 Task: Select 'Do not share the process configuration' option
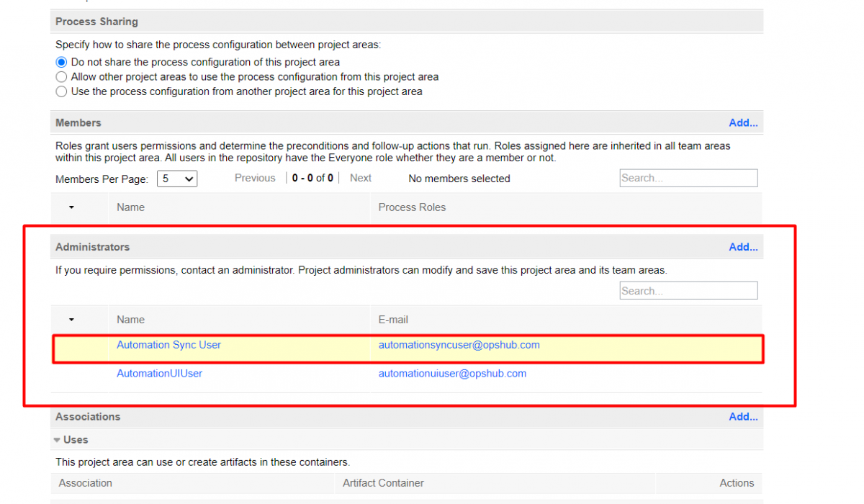pos(61,63)
